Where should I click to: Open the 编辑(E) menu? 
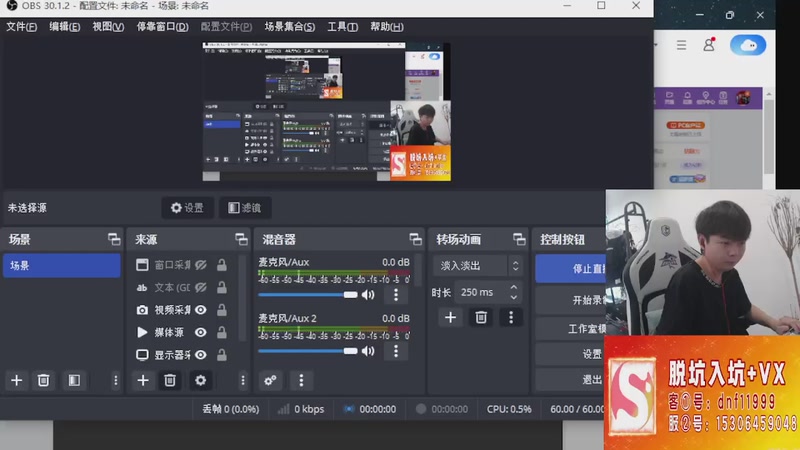[64, 27]
